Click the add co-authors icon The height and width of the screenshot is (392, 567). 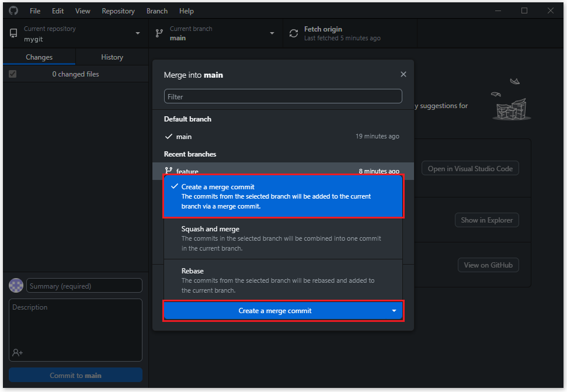point(18,352)
